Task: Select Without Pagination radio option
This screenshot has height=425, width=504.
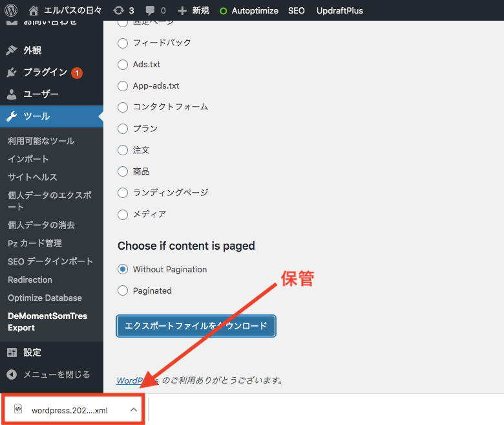Action: pos(123,269)
